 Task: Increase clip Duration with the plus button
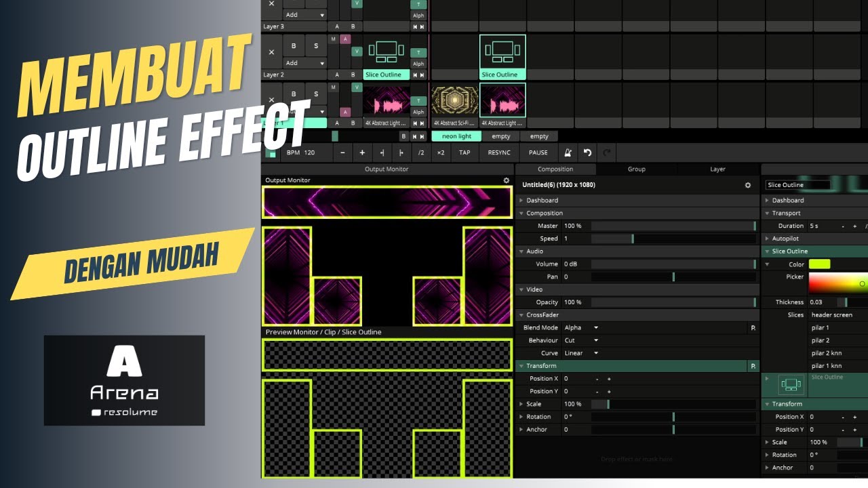(x=854, y=226)
